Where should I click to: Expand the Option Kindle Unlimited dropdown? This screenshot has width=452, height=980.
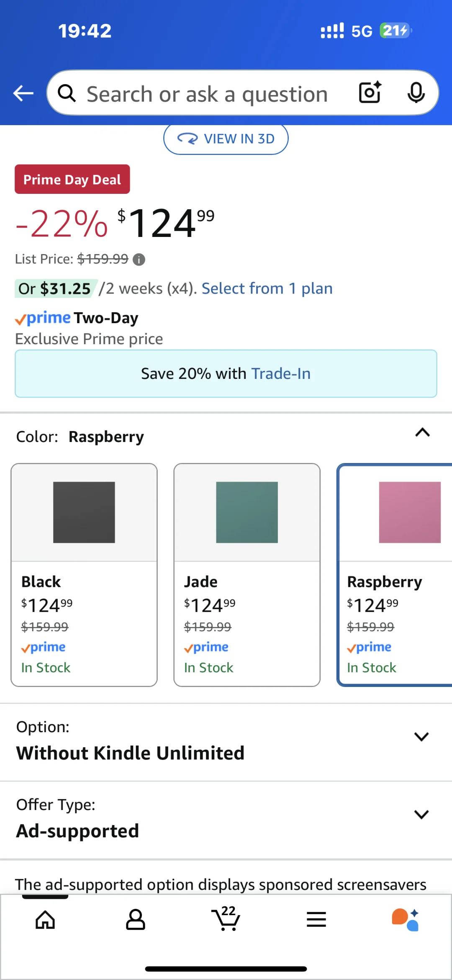[x=226, y=742]
